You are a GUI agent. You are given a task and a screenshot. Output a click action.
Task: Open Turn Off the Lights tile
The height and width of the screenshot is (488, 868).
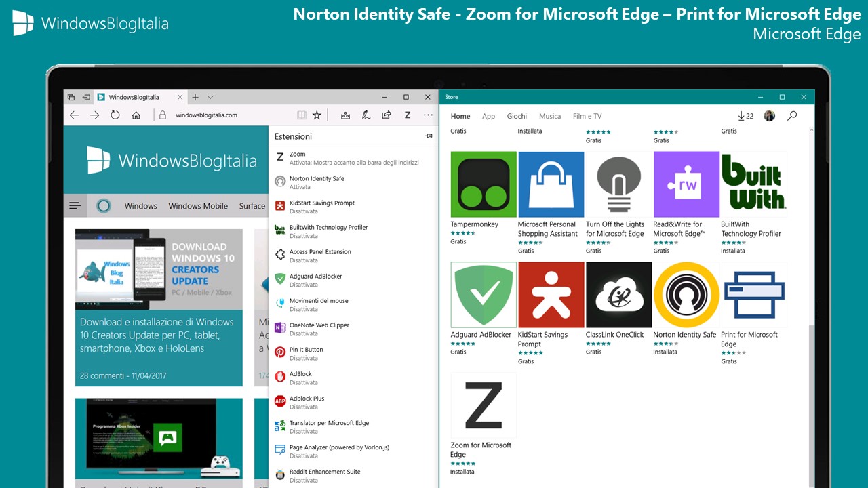[618, 203]
